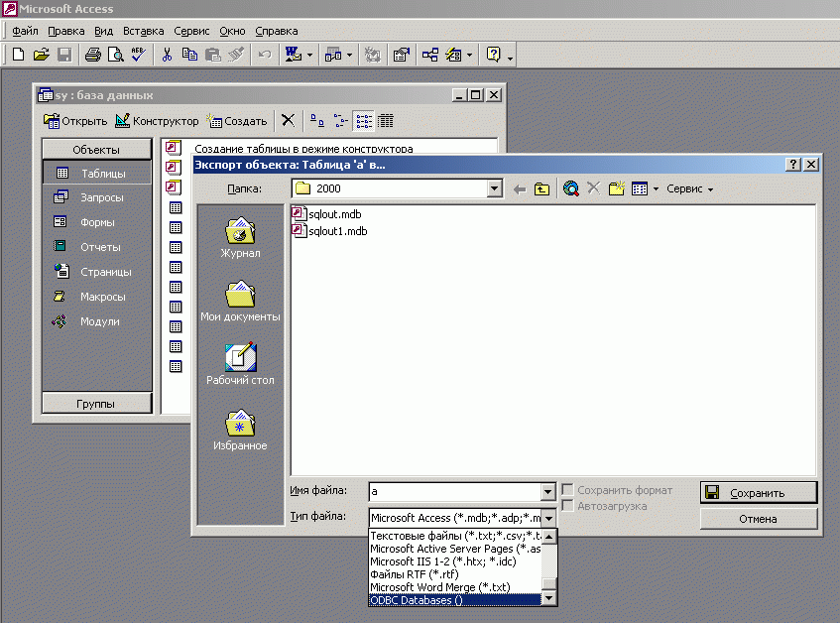
Task: Click the Copy icon in main toolbar
Action: (189, 55)
